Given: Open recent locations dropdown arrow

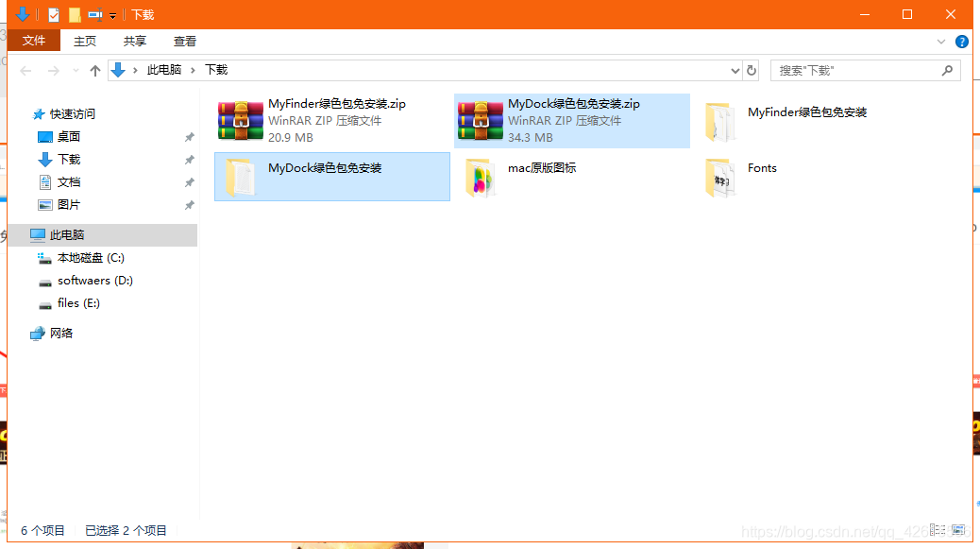Looking at the screenshot, I should coord(76,71).
